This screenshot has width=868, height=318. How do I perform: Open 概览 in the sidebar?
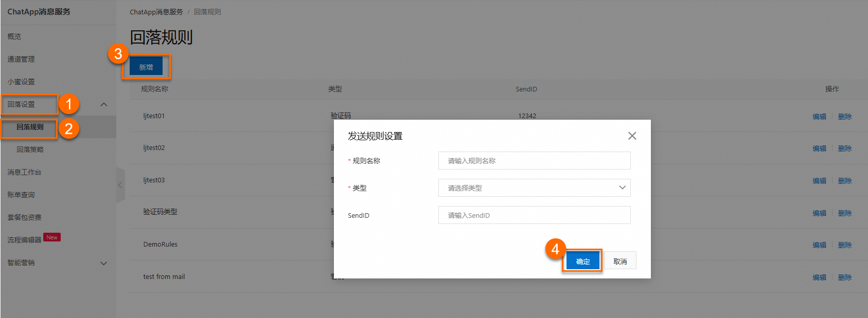[14, 36]
